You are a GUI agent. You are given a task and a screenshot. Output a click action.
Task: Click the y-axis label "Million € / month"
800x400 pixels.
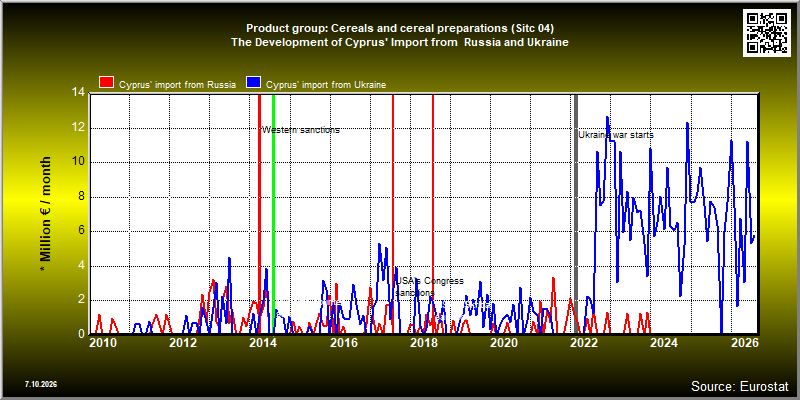click(45, 215)
